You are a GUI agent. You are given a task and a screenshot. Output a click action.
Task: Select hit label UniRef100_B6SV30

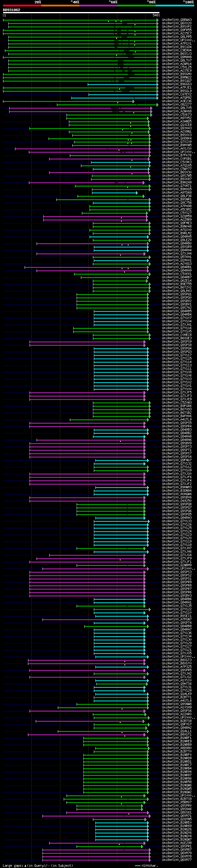pyautogui.click(x=176, y=172)
